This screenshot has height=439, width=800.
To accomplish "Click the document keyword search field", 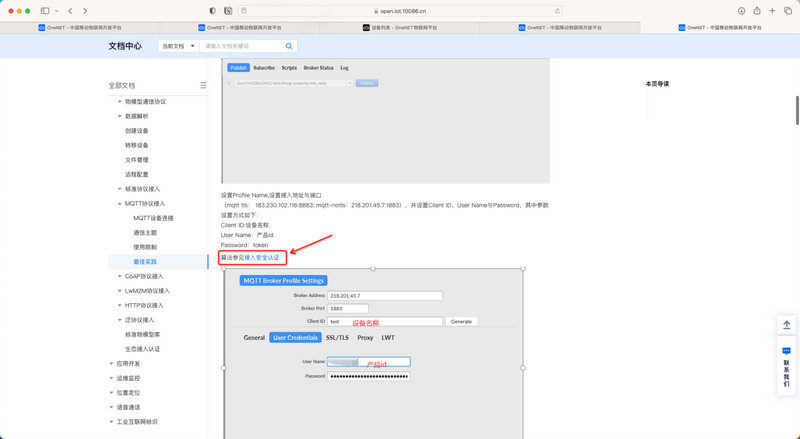I will pos(240,46).
